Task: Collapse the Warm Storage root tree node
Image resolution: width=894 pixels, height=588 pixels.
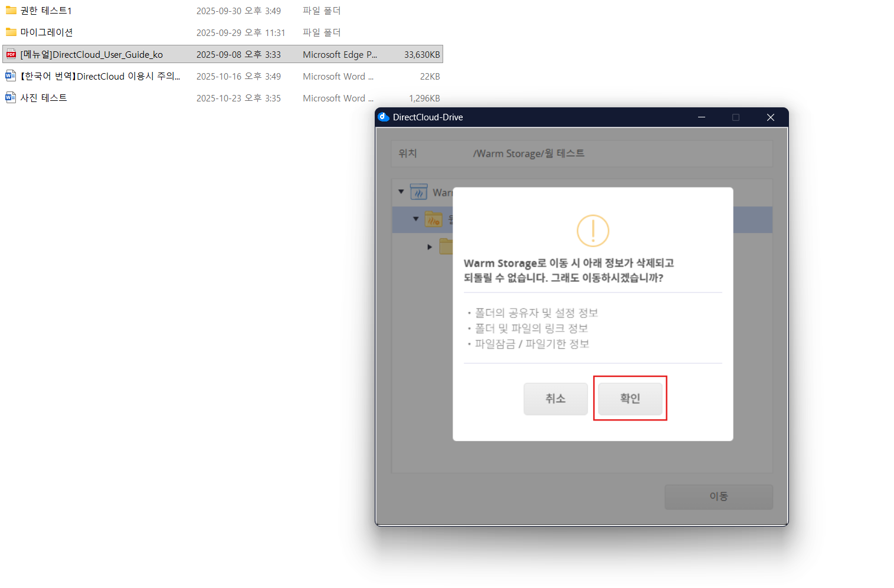Action: click(x=401, y=192)
